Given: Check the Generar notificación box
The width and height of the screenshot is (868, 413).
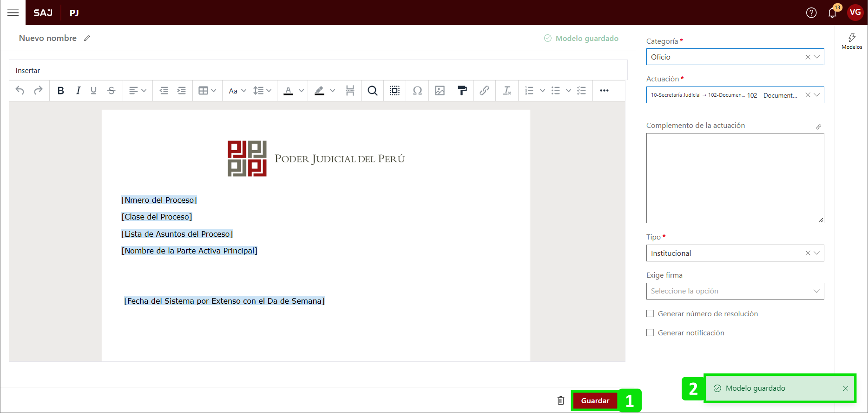Looking at the screenshot, I should pyautogui.click(x=650, y=333).
